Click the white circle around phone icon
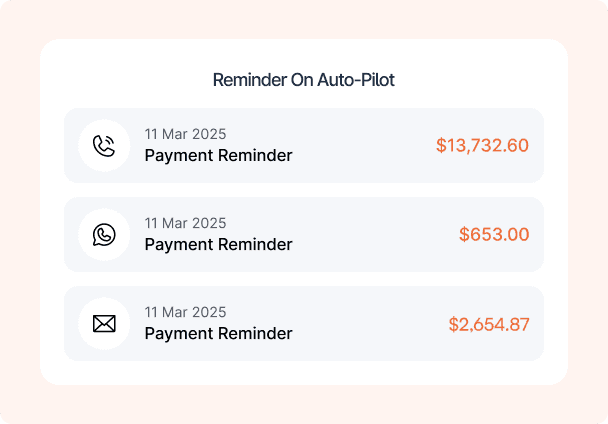Screen dimensions: 608x424 pos(104,145)
